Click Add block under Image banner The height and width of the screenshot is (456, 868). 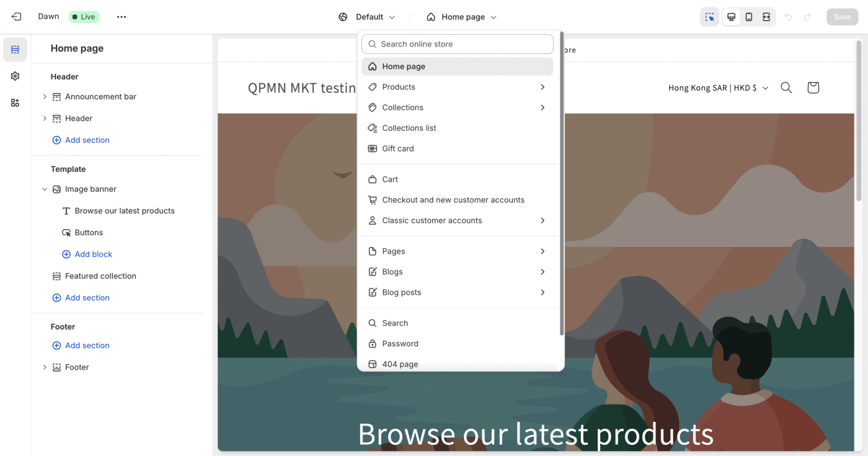pos(93,254)
